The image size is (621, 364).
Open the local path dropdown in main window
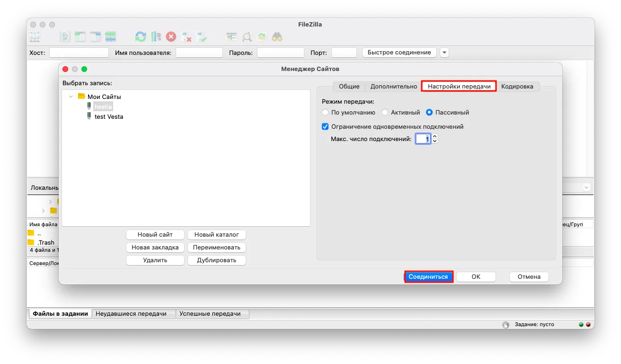[x=586, y=187]
